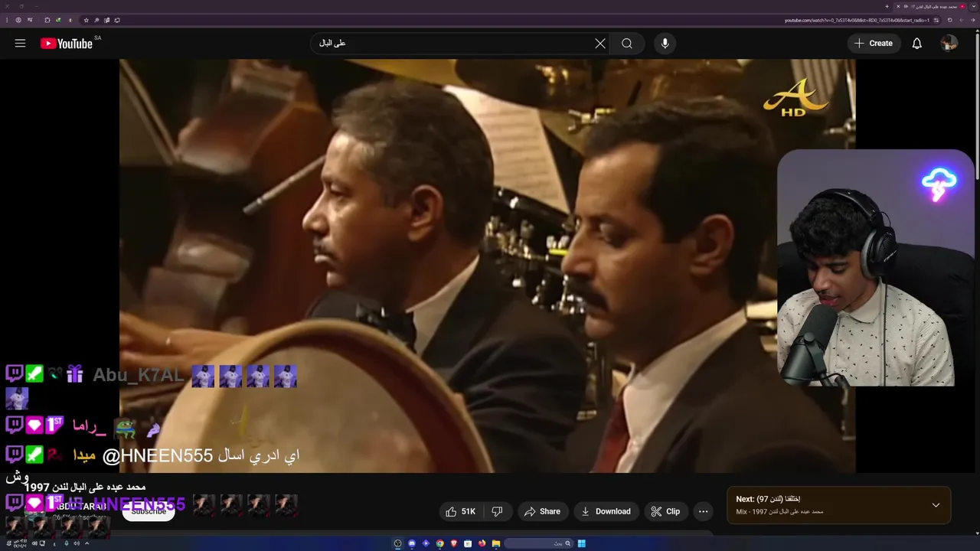Clear the search box text
This screenshot has height=551, width=980.
click(600, 44)
